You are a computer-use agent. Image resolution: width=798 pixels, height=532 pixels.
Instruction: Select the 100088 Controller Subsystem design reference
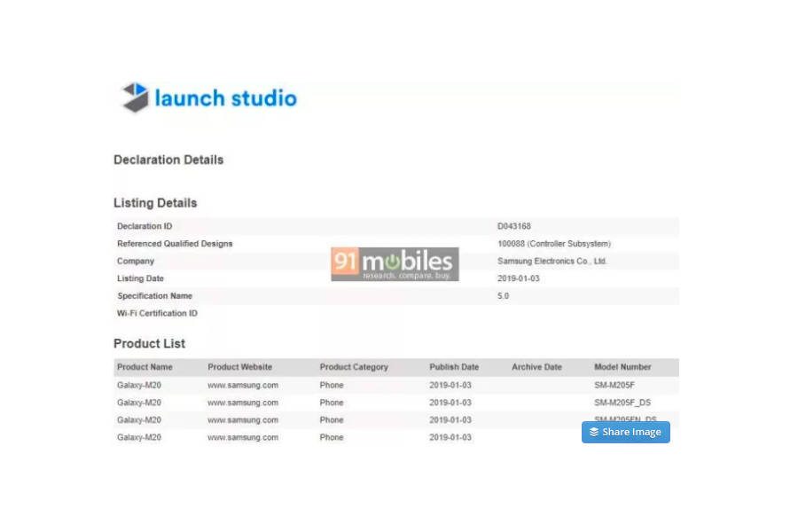coord(553,244)
